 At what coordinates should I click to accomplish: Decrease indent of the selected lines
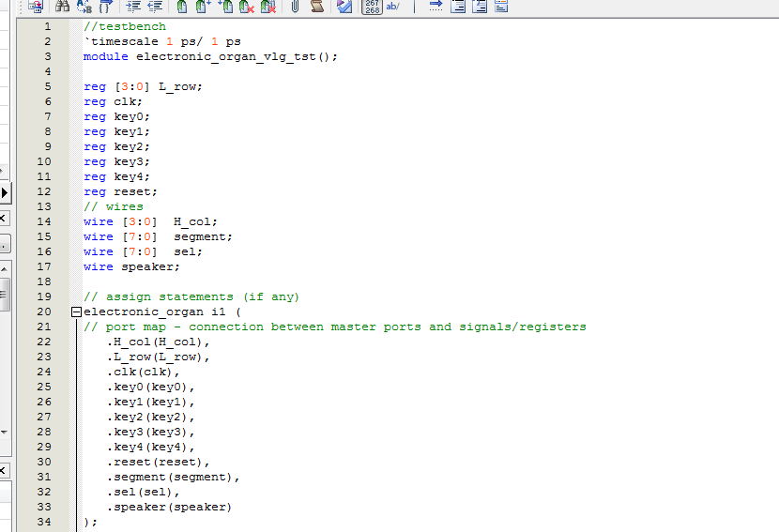(155, 7)
